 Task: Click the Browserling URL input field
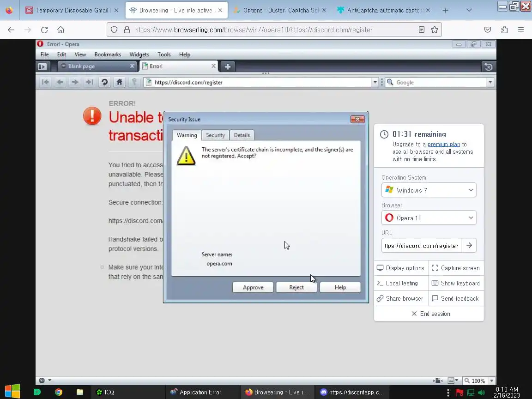click(422, 246)
